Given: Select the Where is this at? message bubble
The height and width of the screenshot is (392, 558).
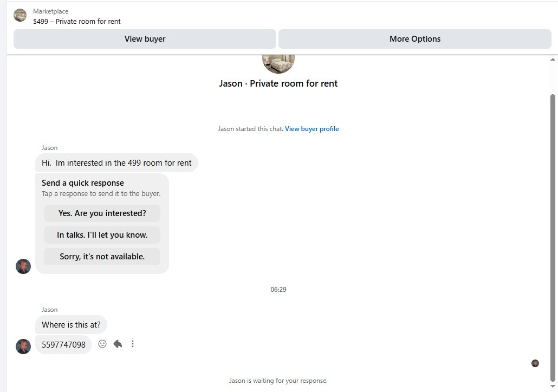Looking at the screenshot, I should coord(71,325).
